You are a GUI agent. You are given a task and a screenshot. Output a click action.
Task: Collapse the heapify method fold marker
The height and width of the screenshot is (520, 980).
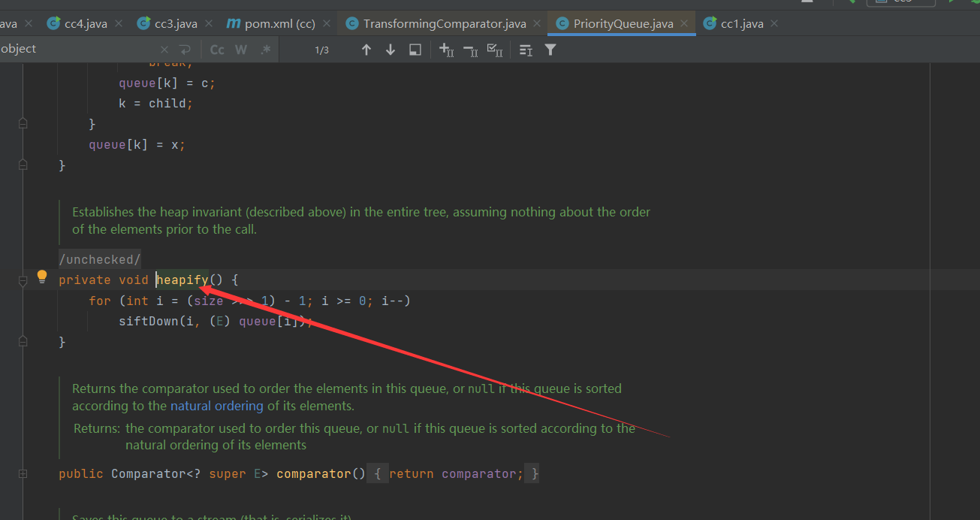(23, 280)
